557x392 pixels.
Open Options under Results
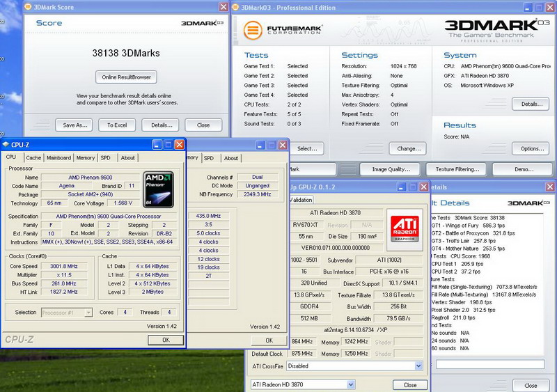(531, 148)
